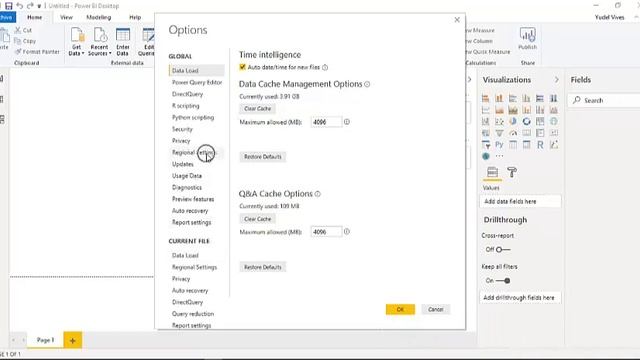Select Security in Global options
The height and width of the screenshot is (360, 640).
click(x=182, y=129)
